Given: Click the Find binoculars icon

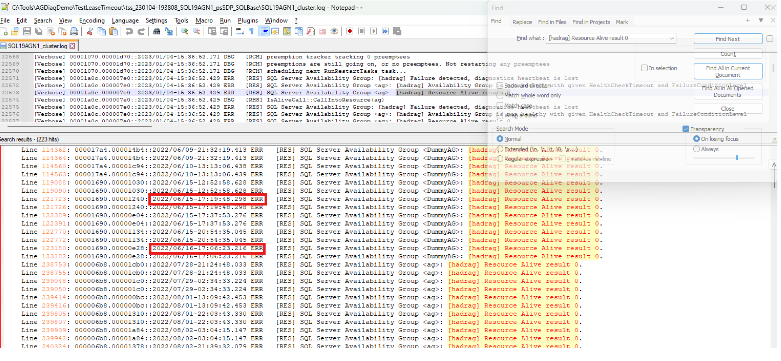Looking at the screenshot, I should pos(156,31).
